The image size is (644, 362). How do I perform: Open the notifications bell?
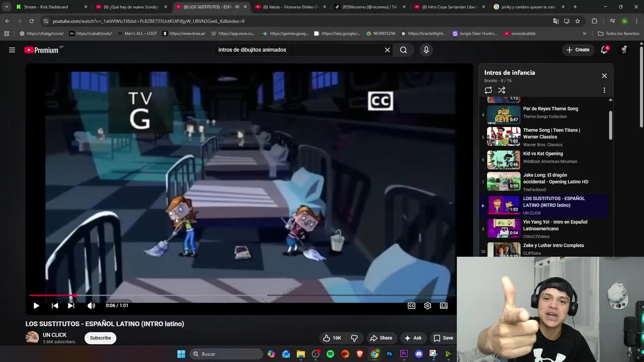click(604, 50)
